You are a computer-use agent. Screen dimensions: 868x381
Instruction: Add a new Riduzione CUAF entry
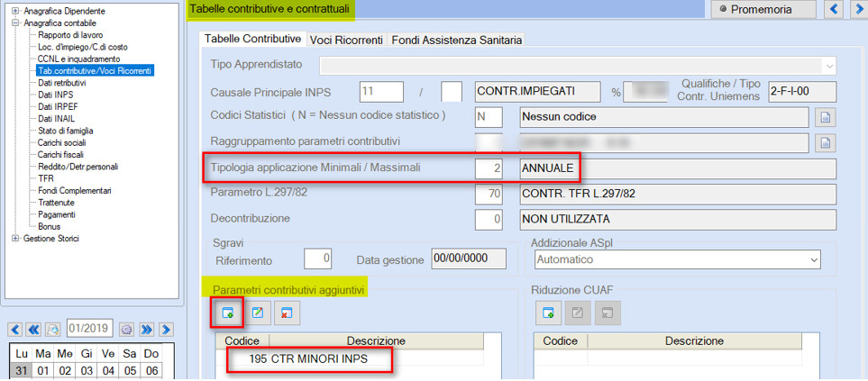(x=549, y=313)
